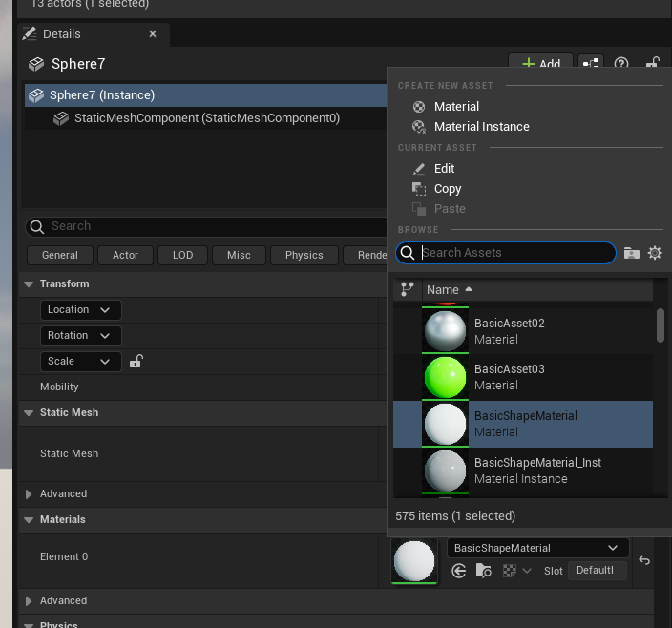Click the Add component button
The width and height of the screenshot is (672, 628).
point(541,62)
